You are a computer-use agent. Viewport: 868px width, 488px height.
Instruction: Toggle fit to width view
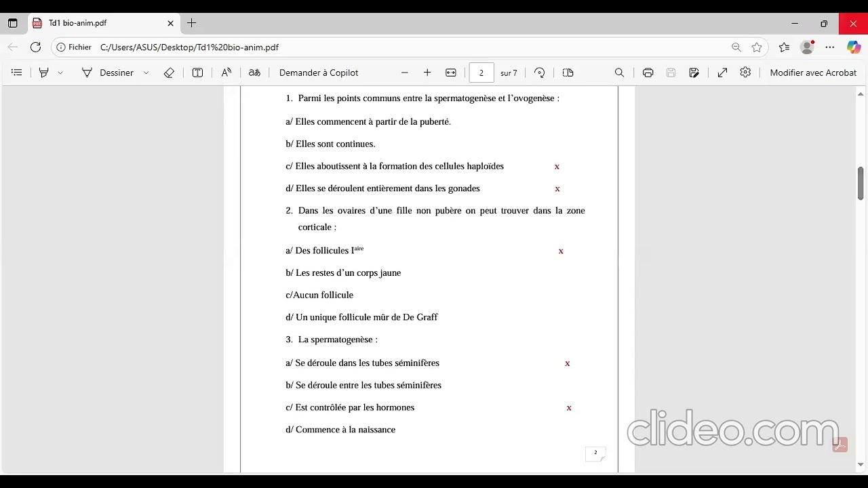pos(451,73)
